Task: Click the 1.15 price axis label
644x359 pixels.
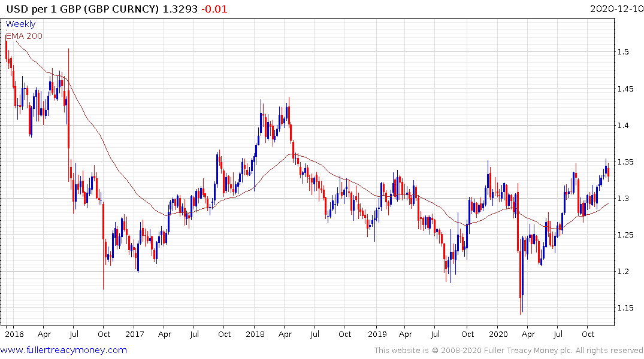Action: click(625, 308)
